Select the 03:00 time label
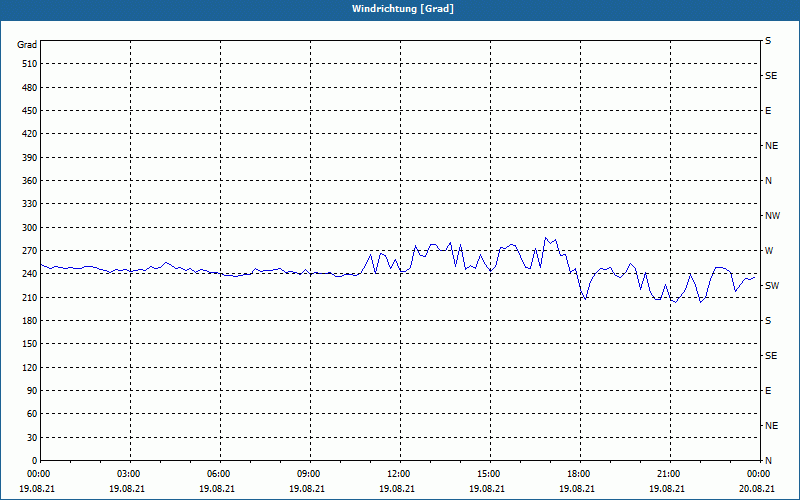 (x=127, y=474)
